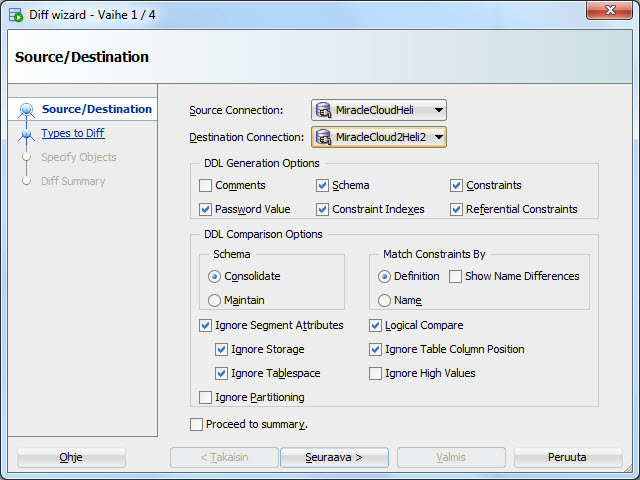Viewport: 640px width, 480px height.
Task: Toggle the Ignore Tablespace checkbox
Action: click(x=221, y=373)
